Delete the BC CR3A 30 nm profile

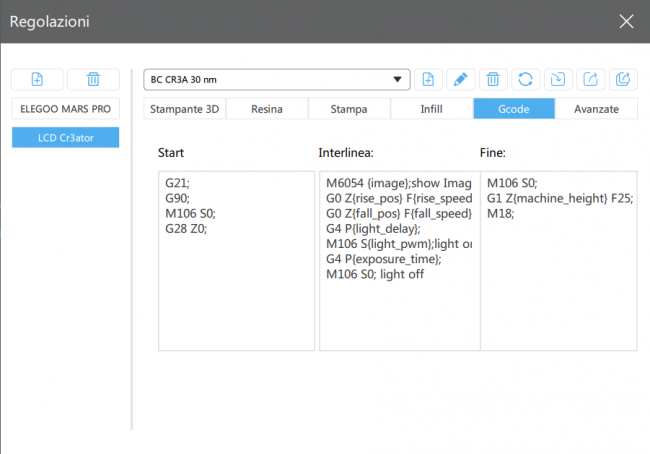point(493,80)
